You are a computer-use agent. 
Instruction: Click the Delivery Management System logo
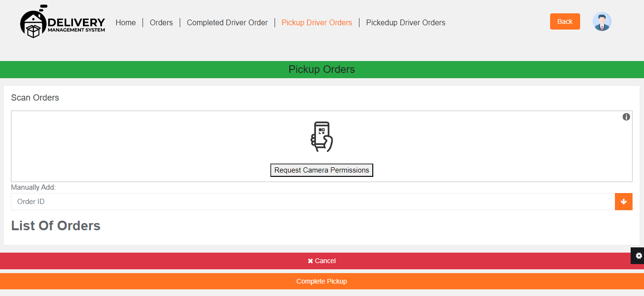pos(62,22)
